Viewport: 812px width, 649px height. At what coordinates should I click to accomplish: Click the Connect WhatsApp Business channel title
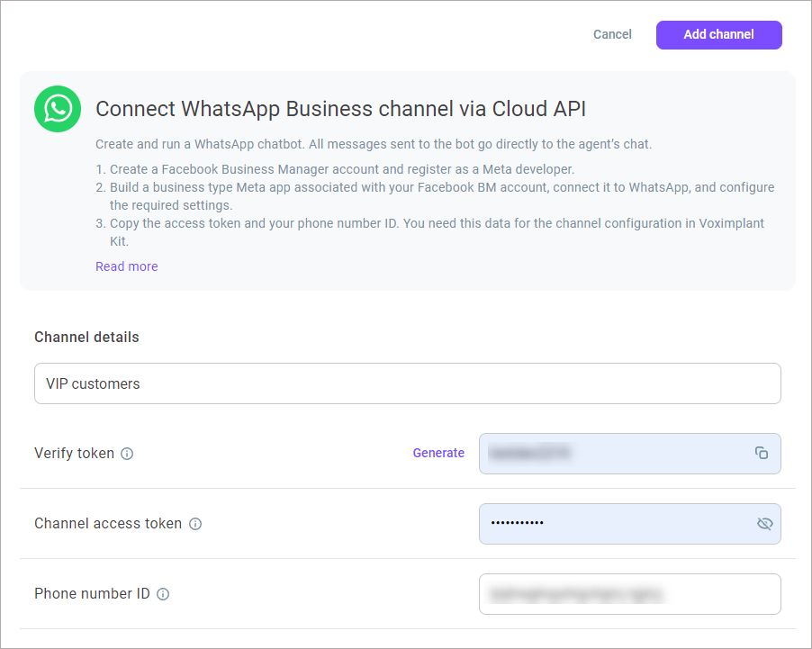pyautogui.click(x=341, y=109)
